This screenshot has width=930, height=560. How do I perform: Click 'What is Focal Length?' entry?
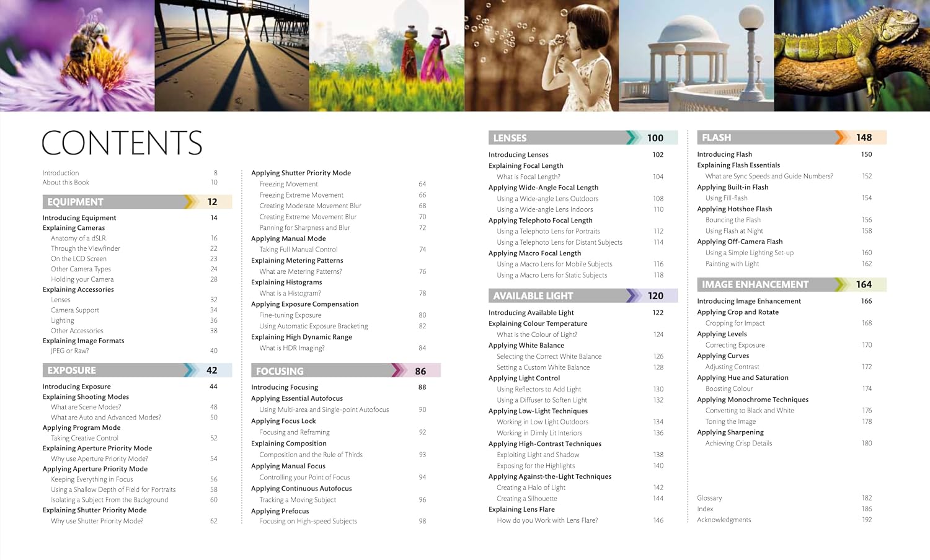coord(528,177)
